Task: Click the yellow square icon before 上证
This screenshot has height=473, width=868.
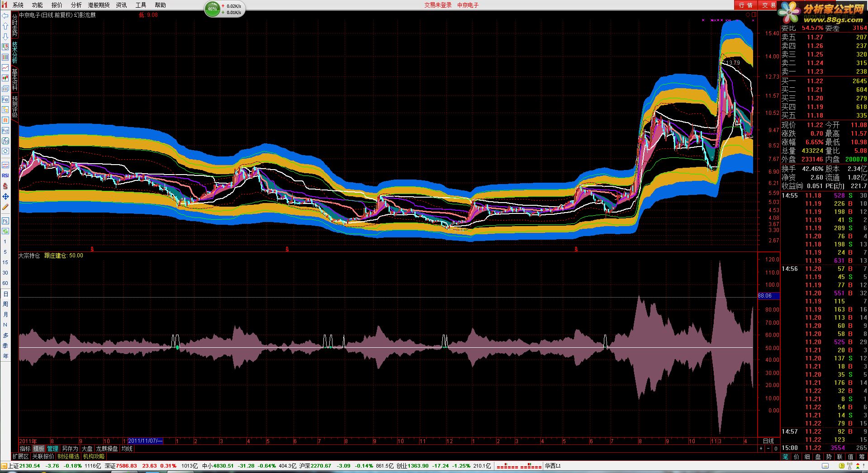Action: click(x=4, y=466)
